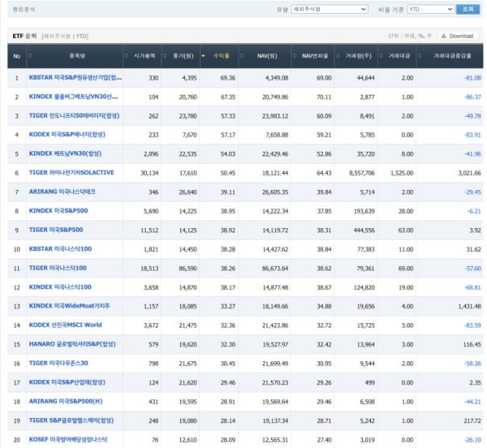Open HANARO 글로벌럭셔리S&P(합성) link
Screen dimensions: 487x448
[72, 344]
